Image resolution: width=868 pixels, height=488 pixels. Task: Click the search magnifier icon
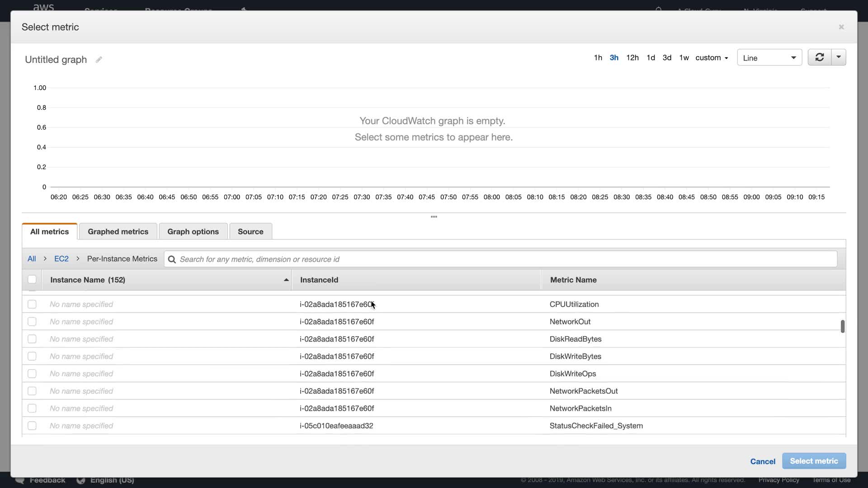tap(172, 259)
